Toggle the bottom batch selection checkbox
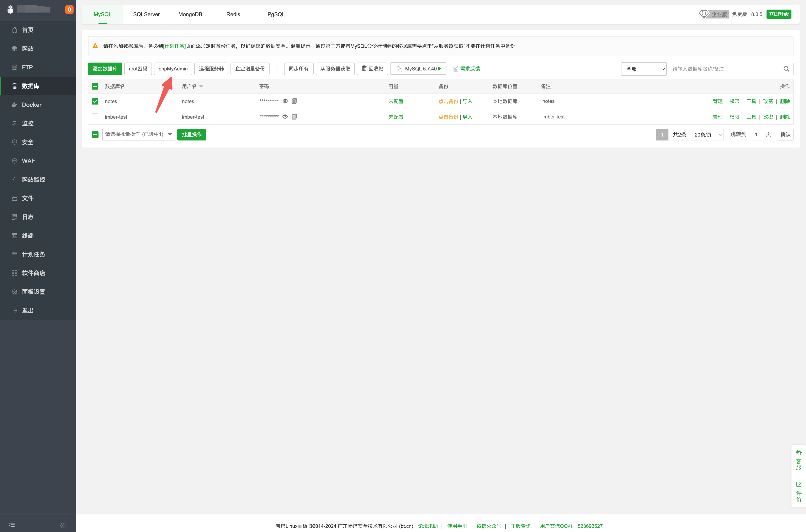Screen dimensions: 806x532 pyautogui.click(x=95, y=135)
